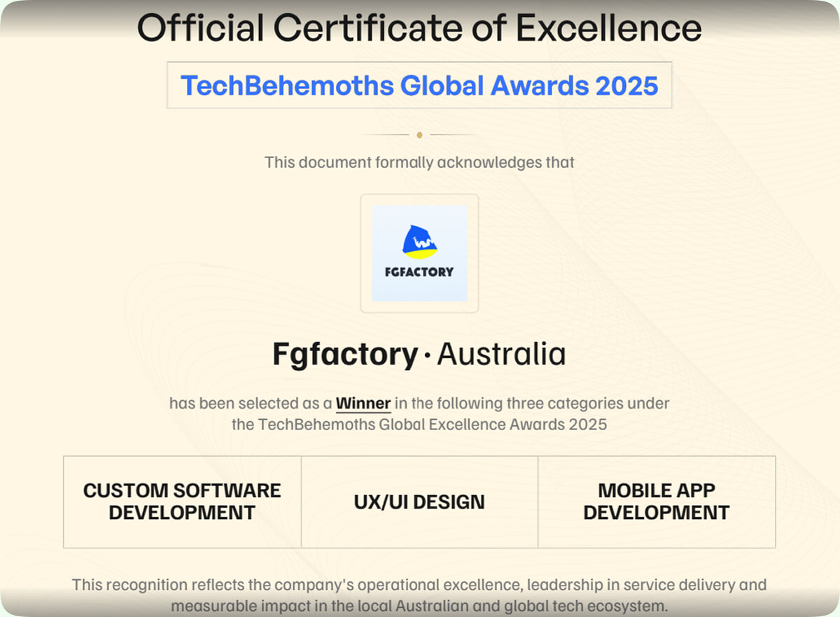Viewport: 840px width, 617px height.
Task: Click the Global Excellence Awards 2025 line
Action: click(x=419, y=424)
